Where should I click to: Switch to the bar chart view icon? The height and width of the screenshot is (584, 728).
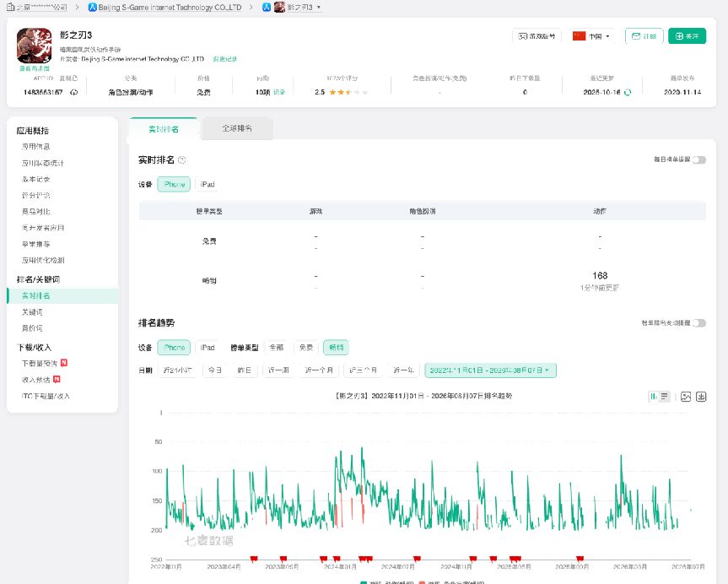pyautogui.click(x=654, y=397)
